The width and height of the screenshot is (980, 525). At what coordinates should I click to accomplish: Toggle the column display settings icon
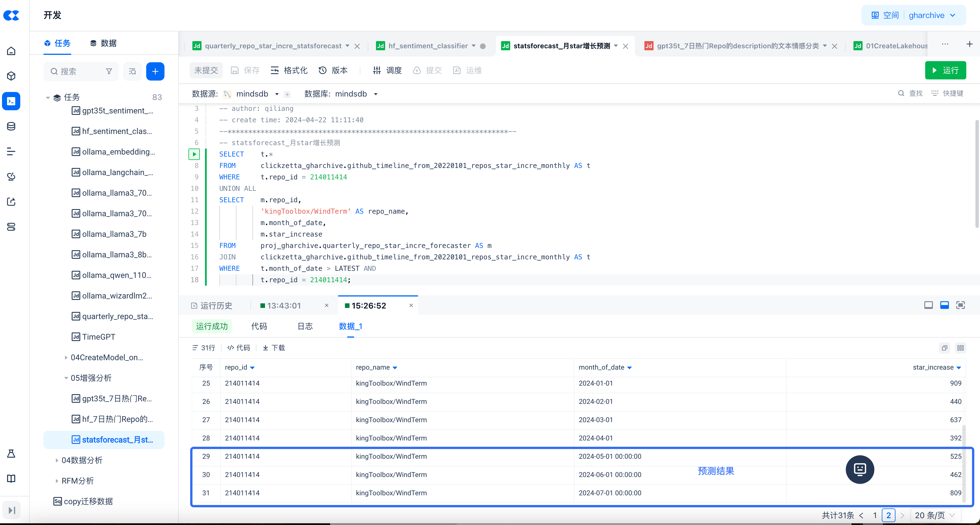click(x=960, y=348)
